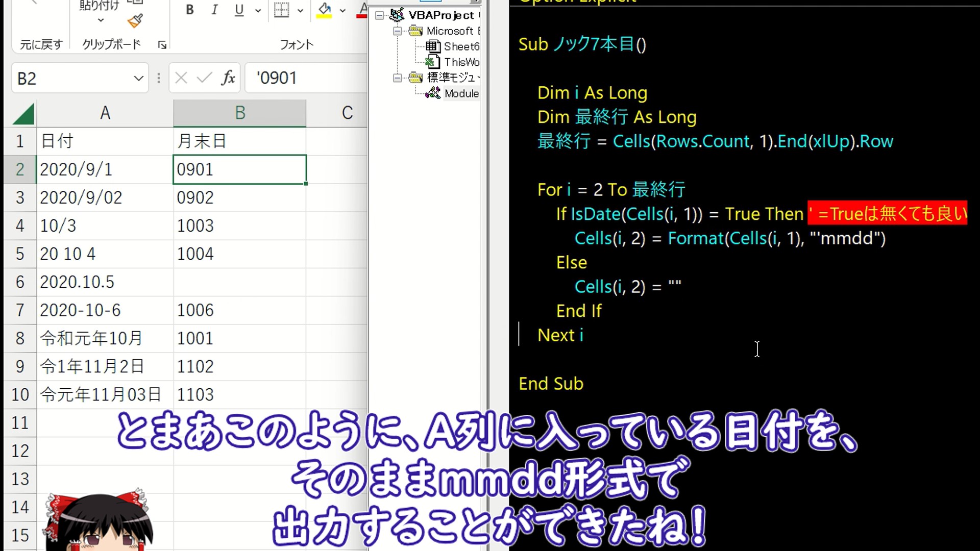Toggle italic formatting
980x551 pixels.
pos(214,10)
